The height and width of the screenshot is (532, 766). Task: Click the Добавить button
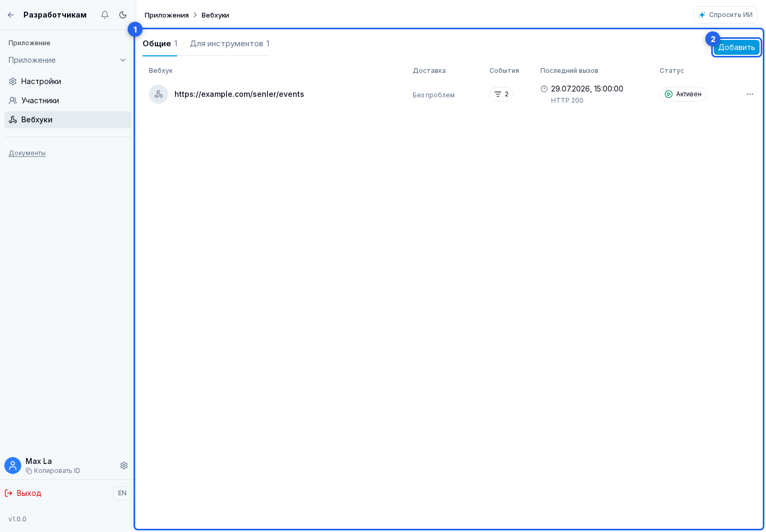(737, 47)
